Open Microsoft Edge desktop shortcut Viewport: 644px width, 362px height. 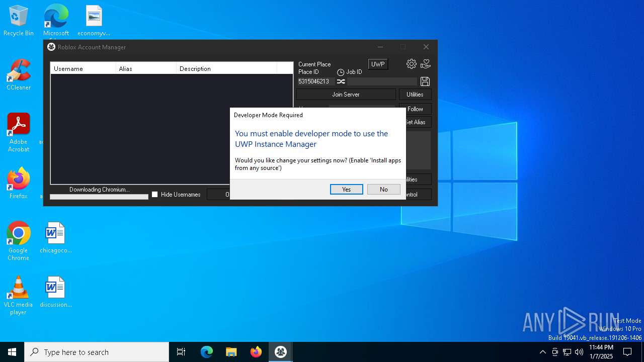(56, 21)
